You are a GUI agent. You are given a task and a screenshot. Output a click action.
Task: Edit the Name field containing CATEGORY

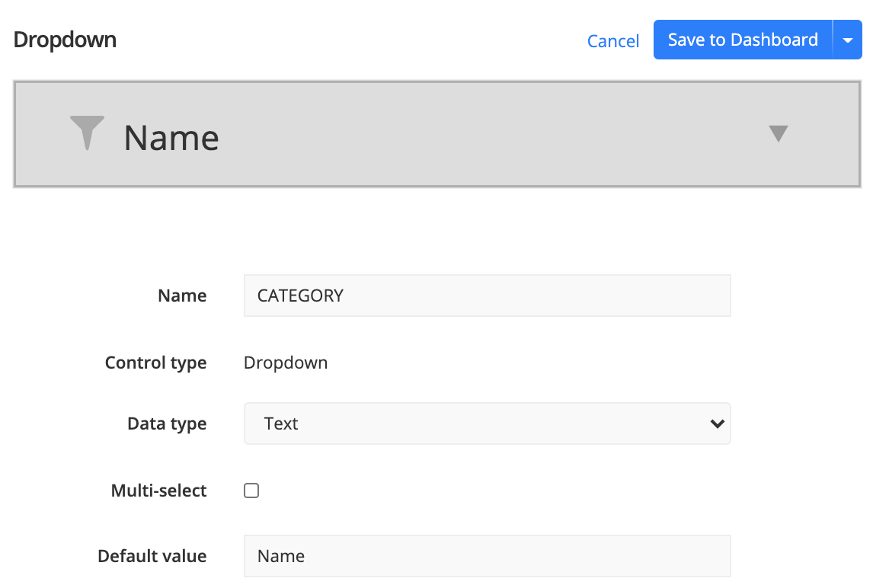pyautogui.click(x=488, y=296)
